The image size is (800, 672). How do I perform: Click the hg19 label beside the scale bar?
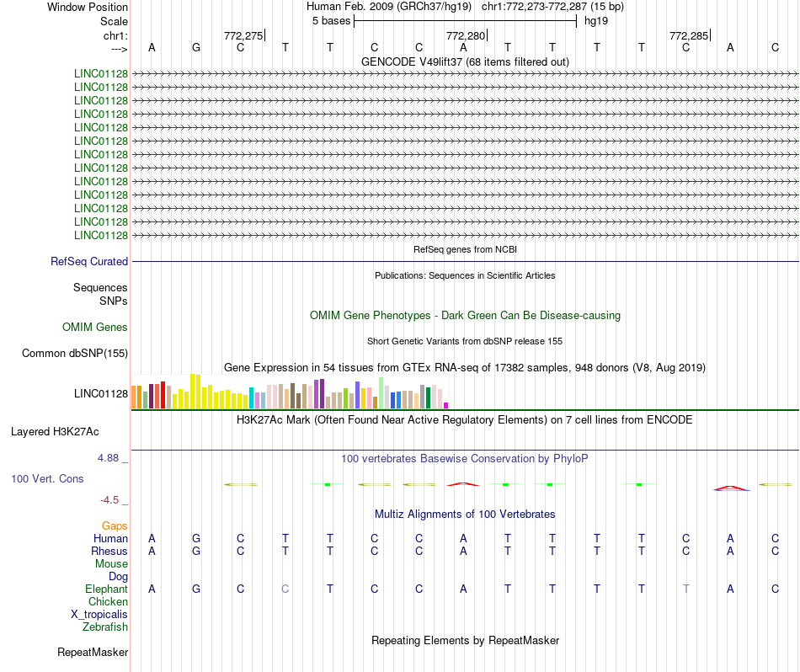(596, 21)
